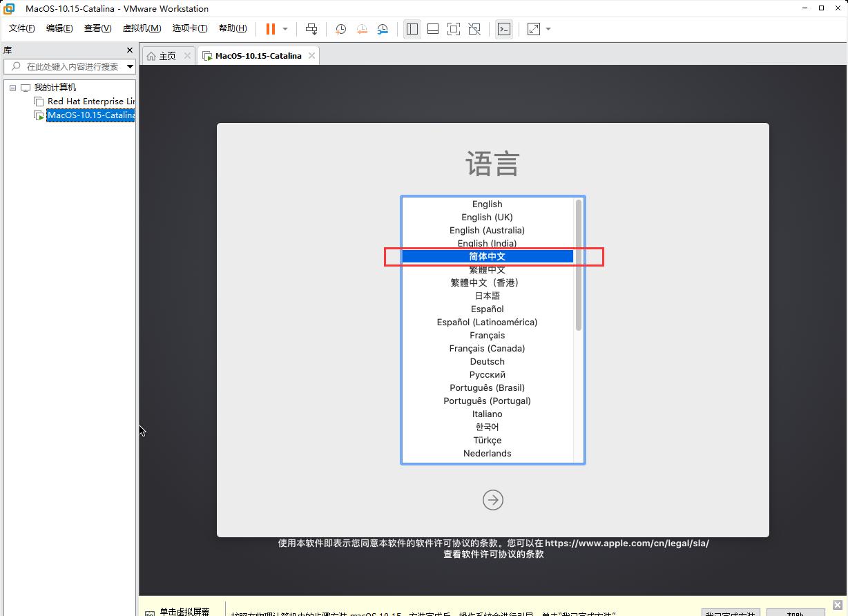Open the 查看软件许可协议的条款 link
The width and height of the screenshot is (848, 616).
pos(494,554)
